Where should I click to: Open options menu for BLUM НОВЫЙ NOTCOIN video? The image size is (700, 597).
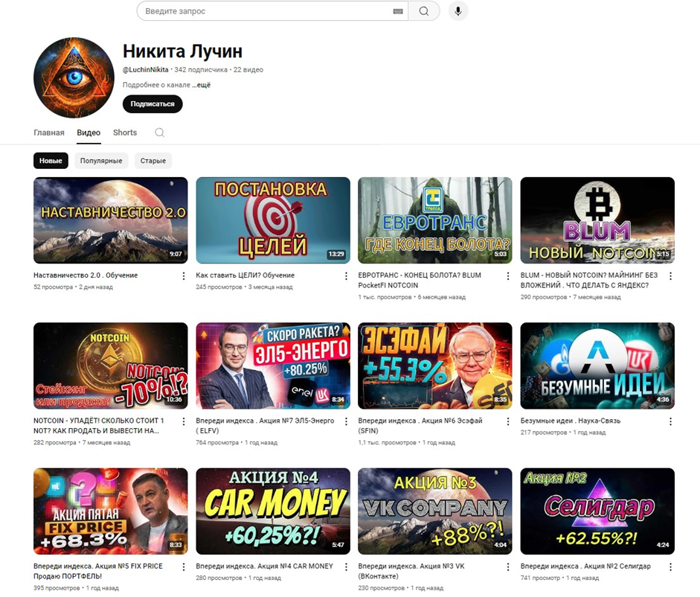(670, 276)
